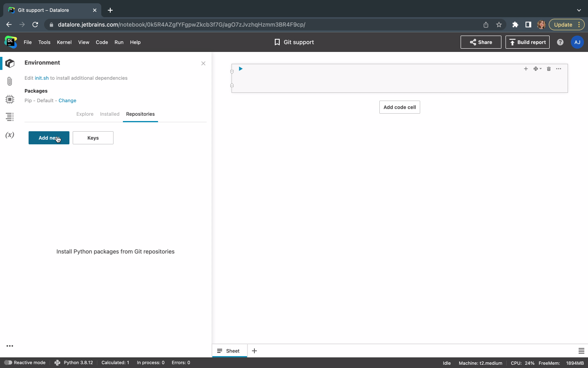Open the File menu
Screen dimensions: 588x368
[28, 42]
